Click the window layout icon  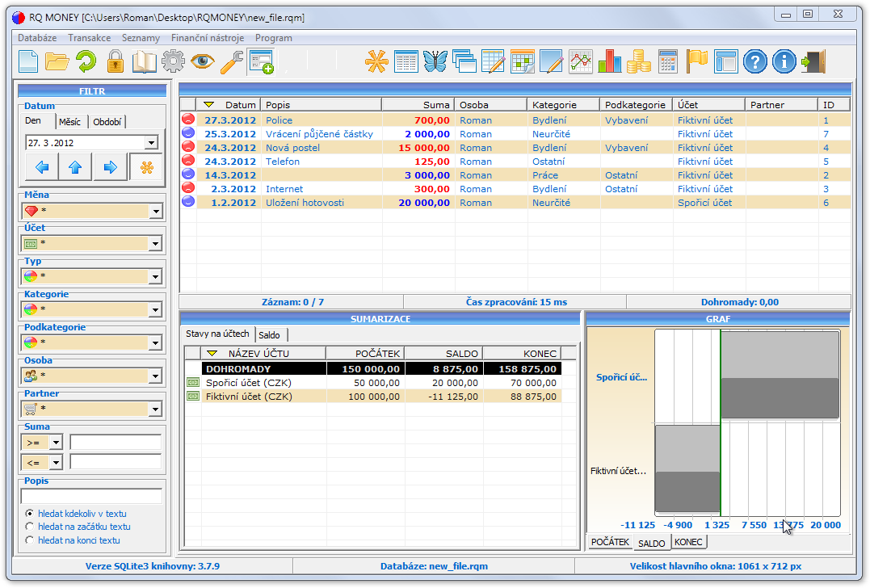tap(726, 61)
